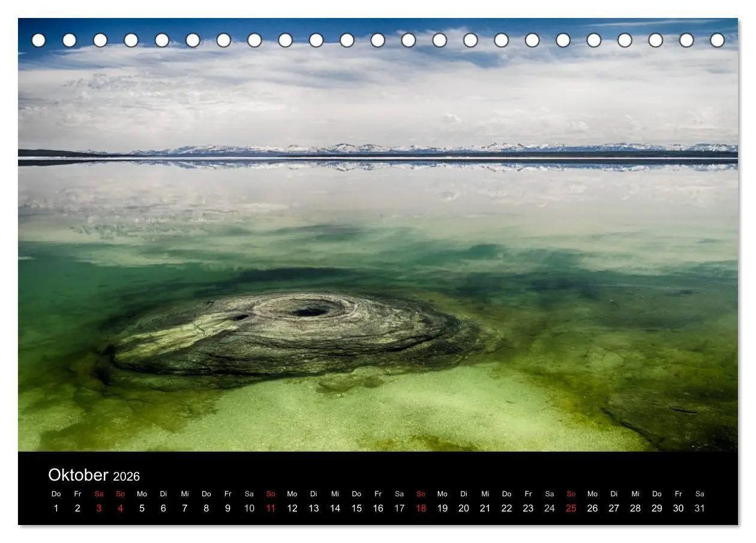This screenshot has width=756, height=543.
Task: Click the red "So" label above date 4
Action: (x=121, y=494)
